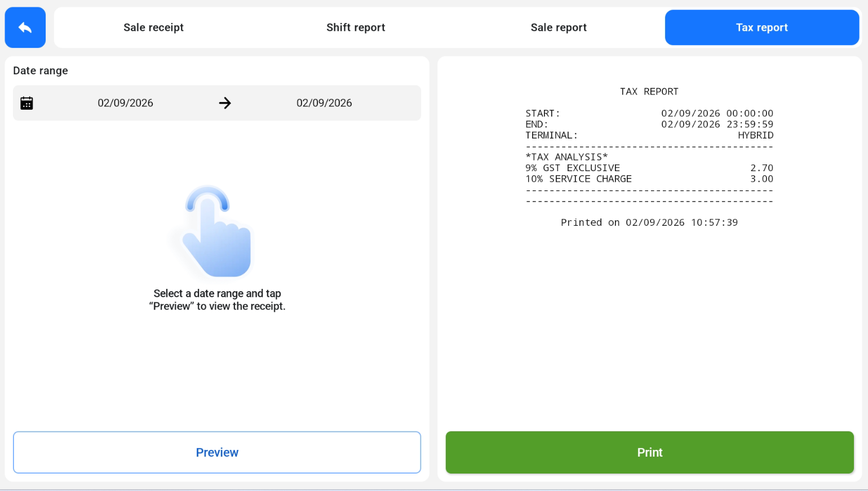Select the Tax report tab
868x491 pixels.
[762, 28]
